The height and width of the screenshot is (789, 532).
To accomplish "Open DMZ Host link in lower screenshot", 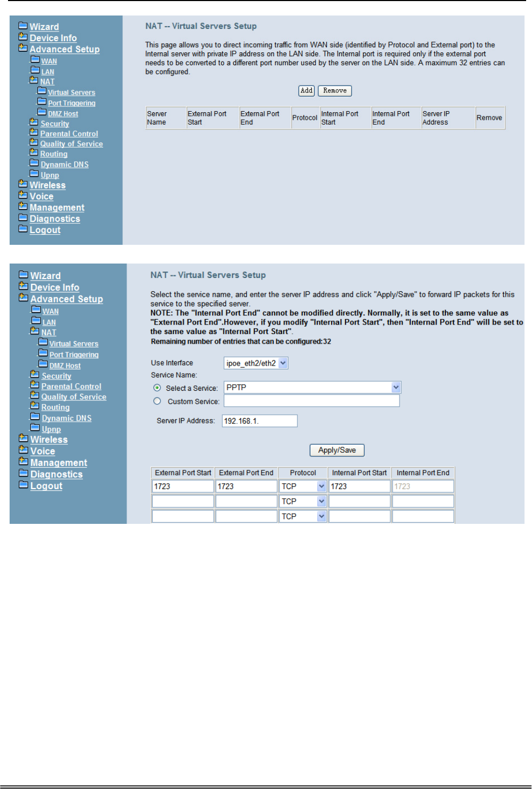I will click(x=65, y=366).
